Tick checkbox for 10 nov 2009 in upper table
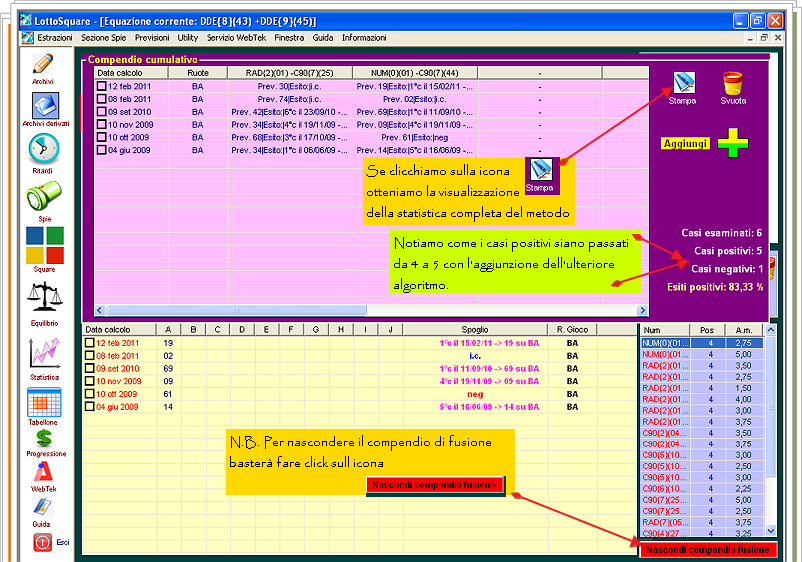 coord(102,124)
